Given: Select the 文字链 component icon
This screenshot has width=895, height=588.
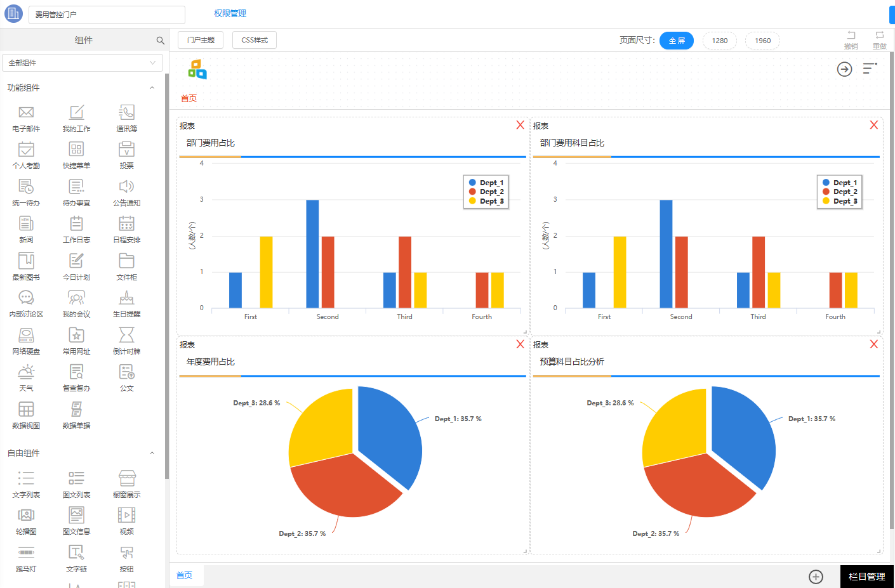Looking at the screenshot, I should (76, 552).
